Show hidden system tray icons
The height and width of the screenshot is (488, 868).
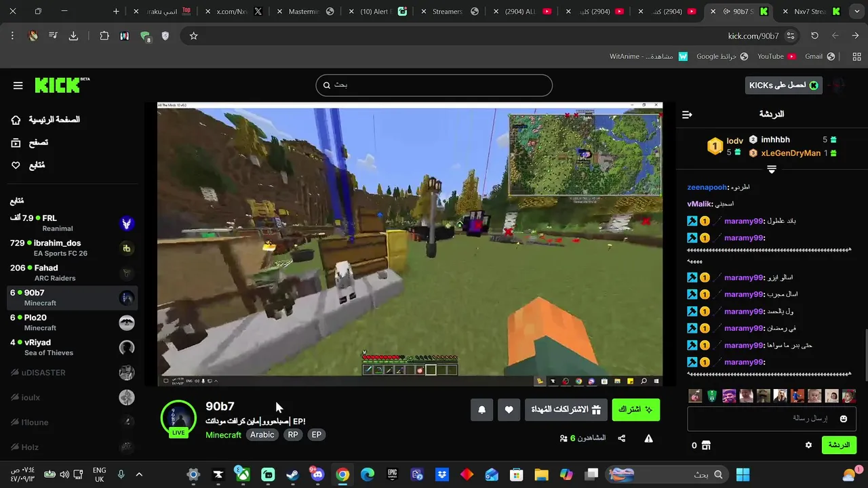(x=139, y=474)
